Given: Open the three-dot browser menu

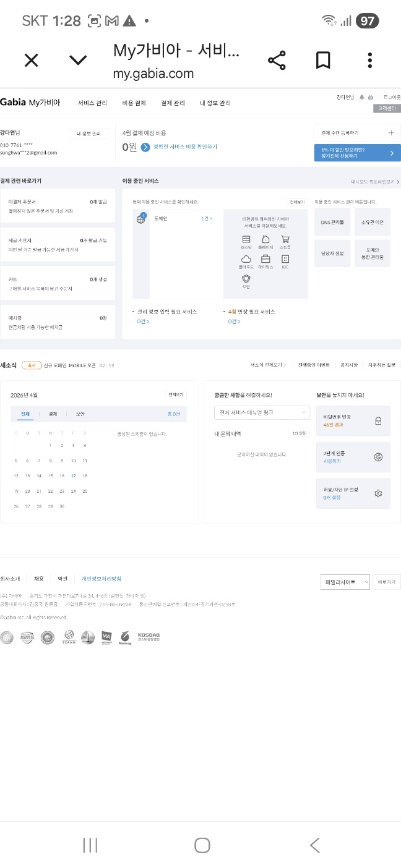Looking at the screenshot, I should tap(369, 60).
